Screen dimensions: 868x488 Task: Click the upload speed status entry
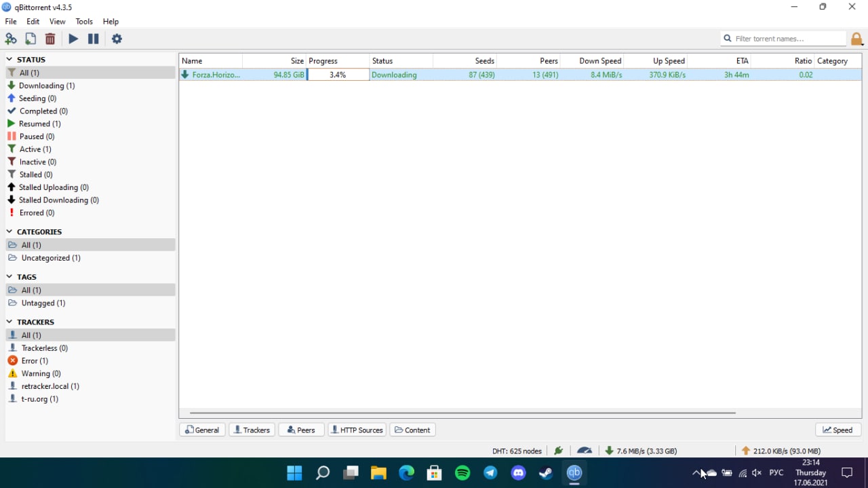click(x=781, y=451)
